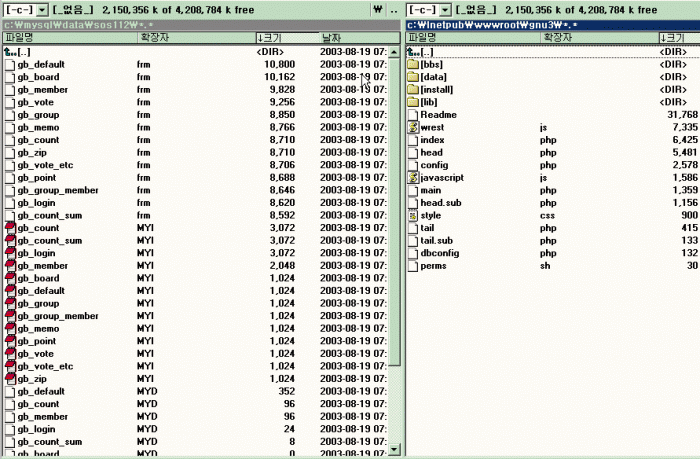Go up via left panel parent [..] entry
This screenshot has width=700, height=459.
pyautogui.click(x=24, y=51)
